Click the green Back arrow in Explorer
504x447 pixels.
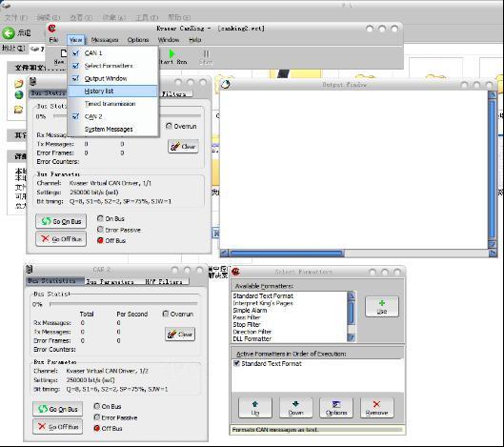[x=9, y=32]
